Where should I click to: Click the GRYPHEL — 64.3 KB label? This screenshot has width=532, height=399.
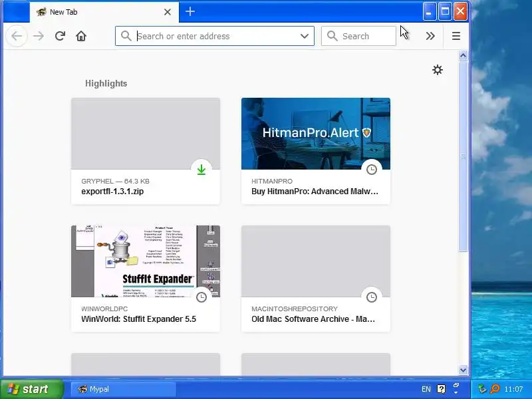click(x=115, y=181)
